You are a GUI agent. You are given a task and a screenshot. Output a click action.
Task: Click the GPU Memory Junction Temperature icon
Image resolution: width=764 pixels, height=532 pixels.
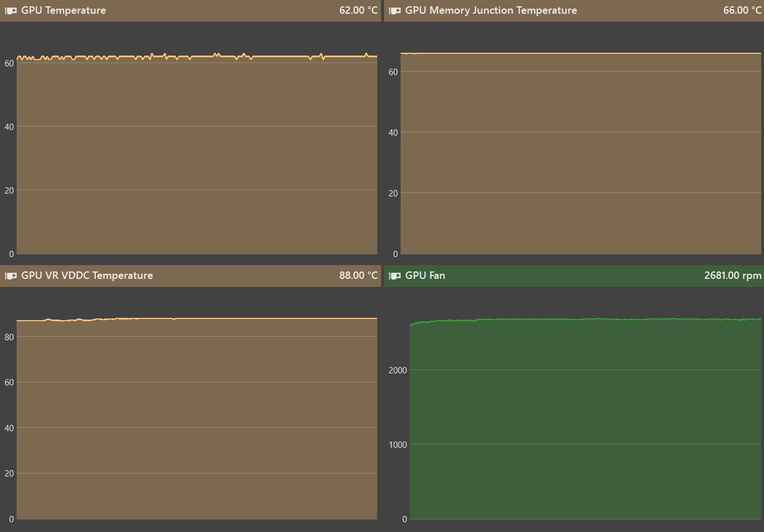(394, 10)
